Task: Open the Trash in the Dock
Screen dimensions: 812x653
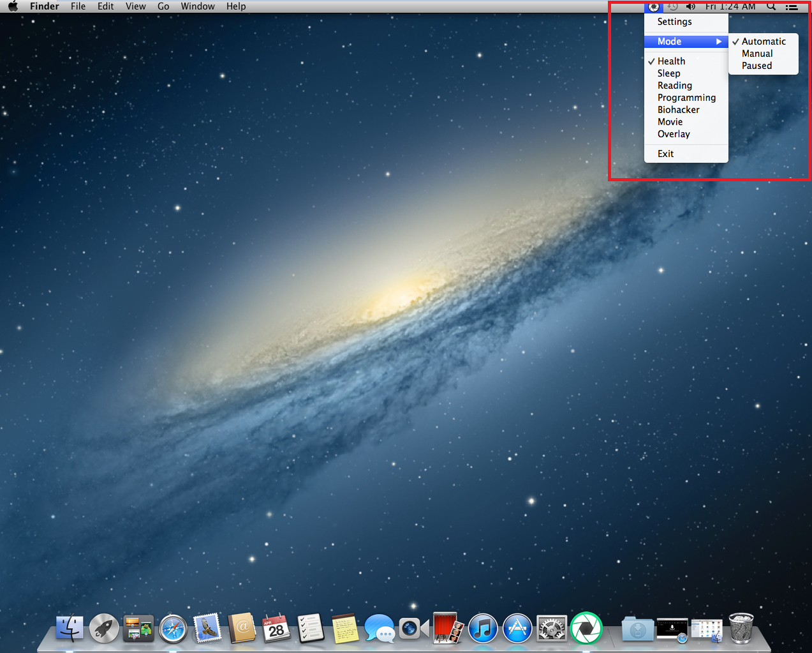Action: 741,628
